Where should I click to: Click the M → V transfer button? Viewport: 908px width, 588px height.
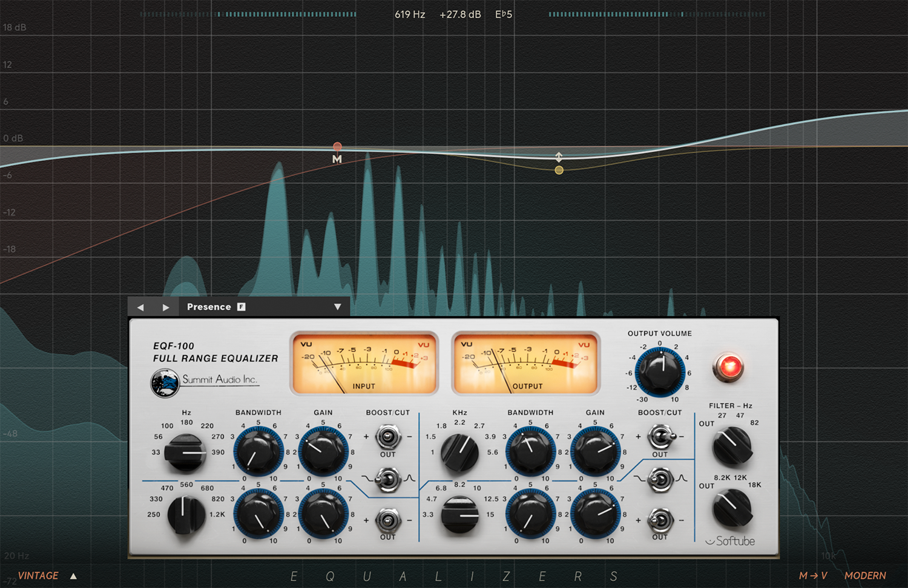click(812, 576)
